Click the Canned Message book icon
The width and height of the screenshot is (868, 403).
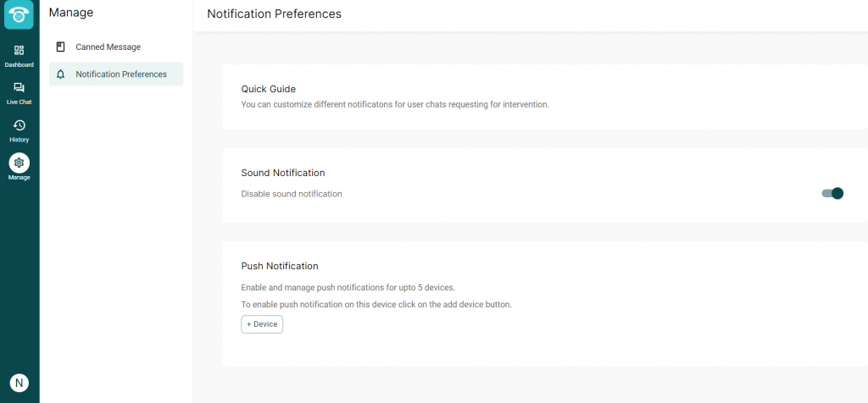pyautogui.click(x=60, y=47)
